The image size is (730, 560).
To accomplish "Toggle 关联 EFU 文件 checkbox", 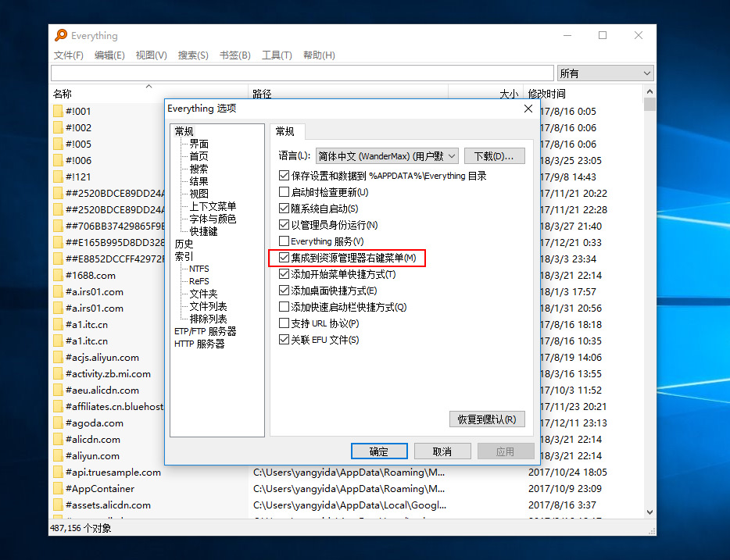I will pos(284,340).
